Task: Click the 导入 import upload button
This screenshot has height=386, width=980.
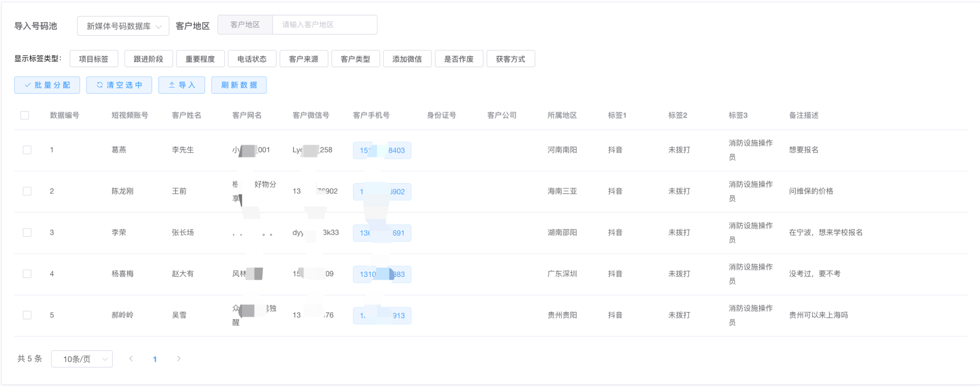Action: pos(182,85)
